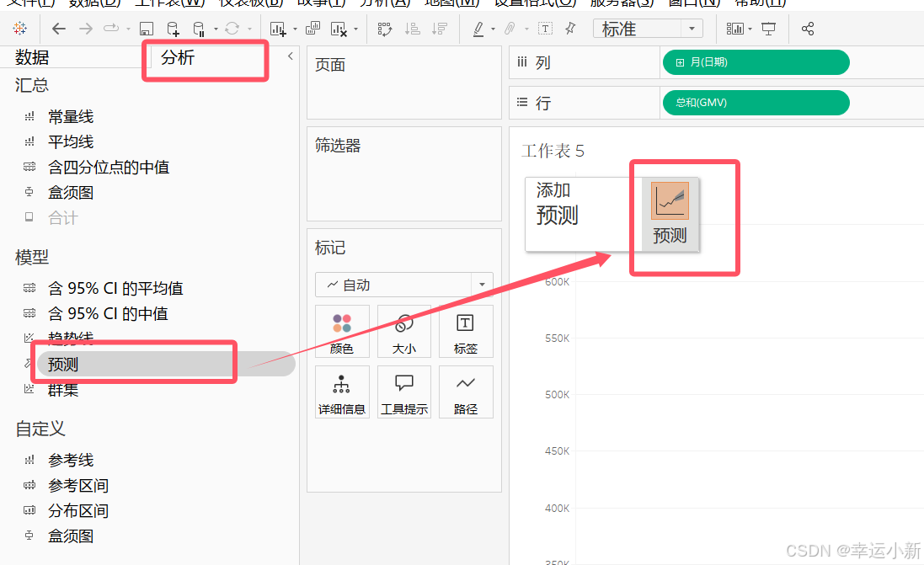The image size is (924, 565).
Task: Open the dropdown arrow next to highlight pen
Action: (494, 29)
